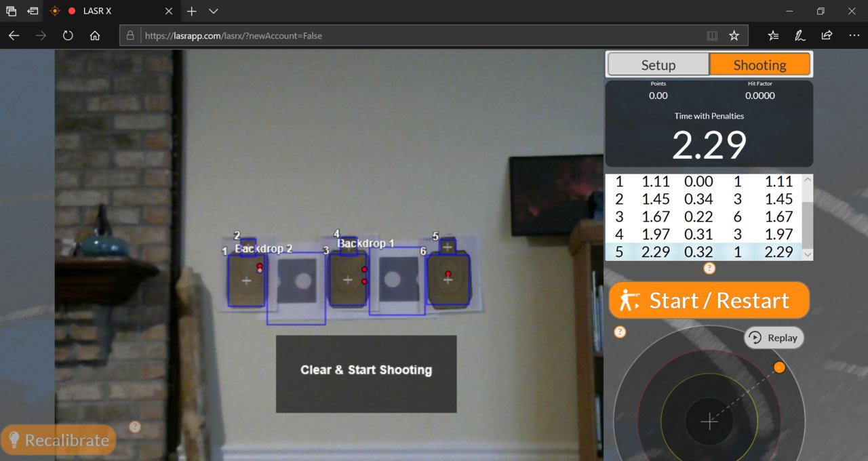Go to the browser home page

(95, 35)
